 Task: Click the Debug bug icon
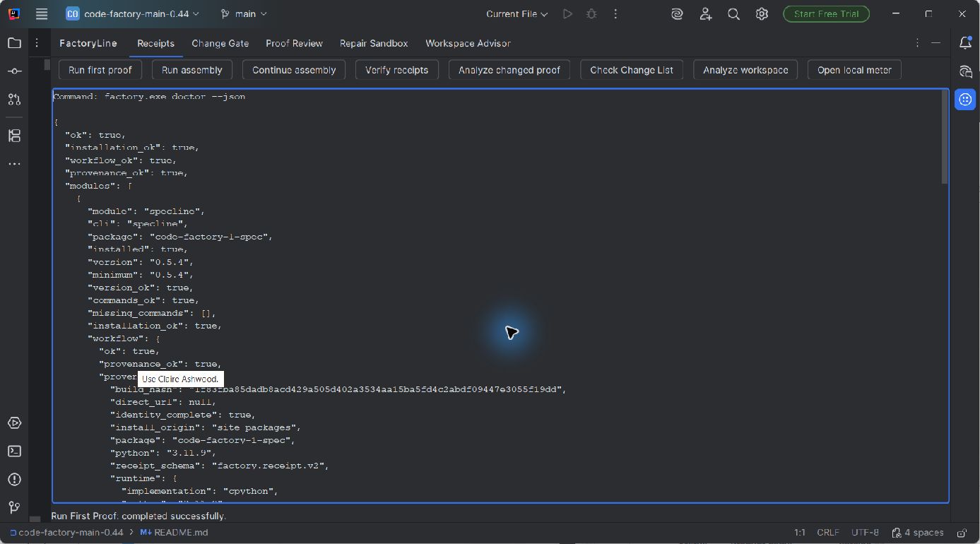[591, 14]
